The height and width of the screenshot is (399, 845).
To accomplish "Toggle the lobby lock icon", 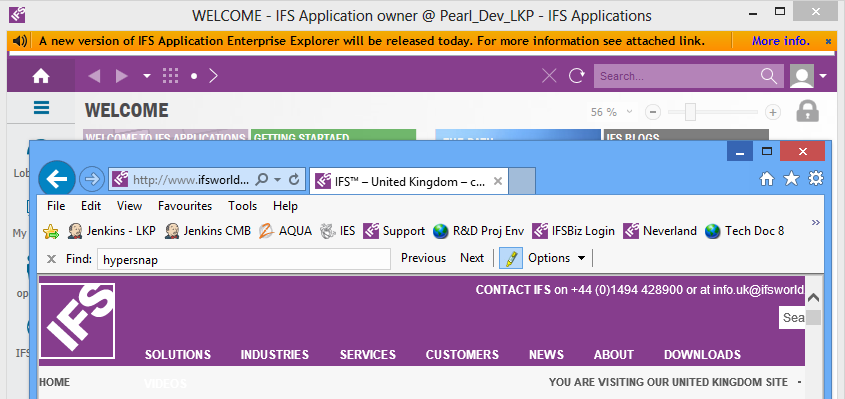I will (808, 111).
